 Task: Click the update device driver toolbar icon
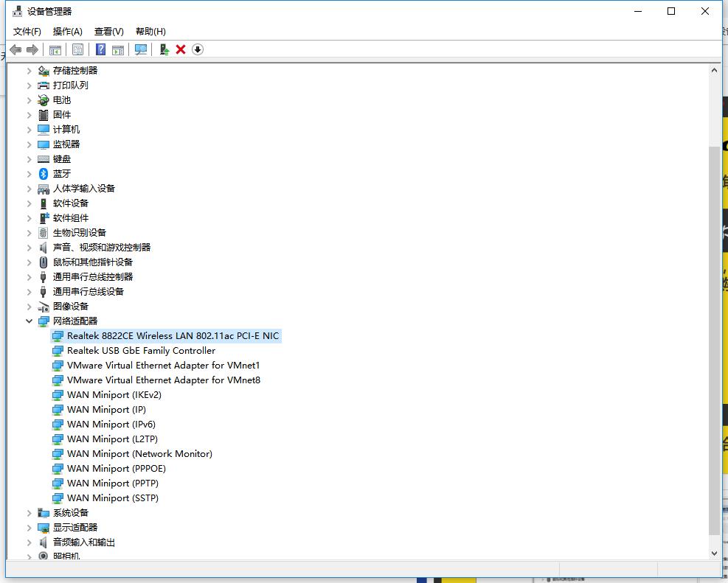[164, 49]
